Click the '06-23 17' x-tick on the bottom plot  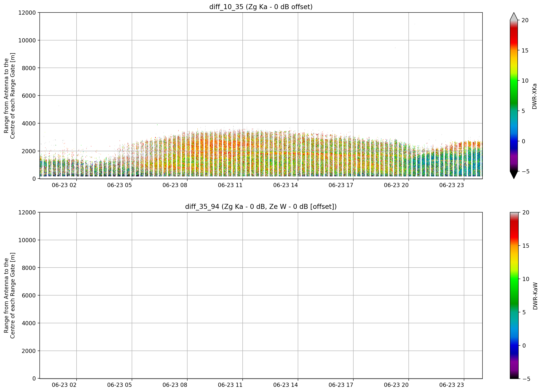pos(341,385)
